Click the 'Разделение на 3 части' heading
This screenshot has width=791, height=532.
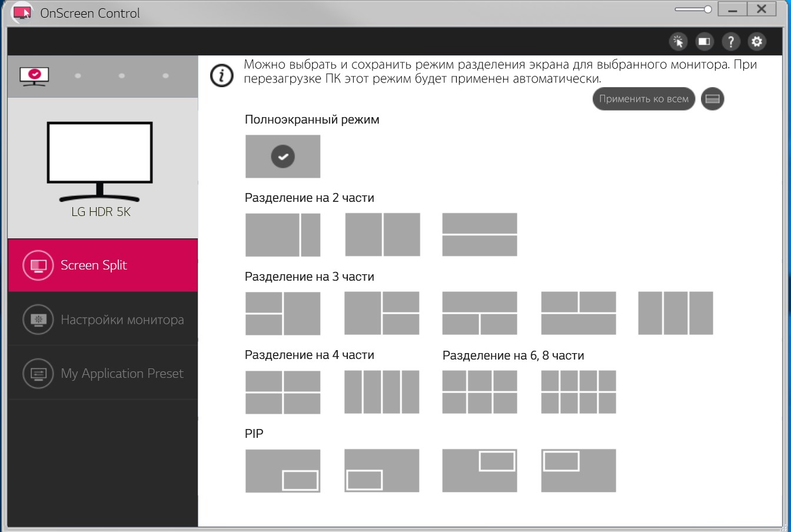[310, 277]
